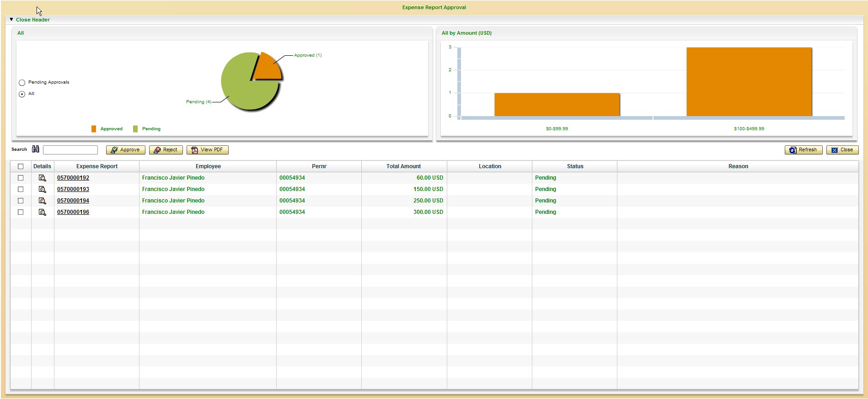The image size is (868, 399).
Task: Open expense report link 0570000194
Action: [x=73, y=201]
